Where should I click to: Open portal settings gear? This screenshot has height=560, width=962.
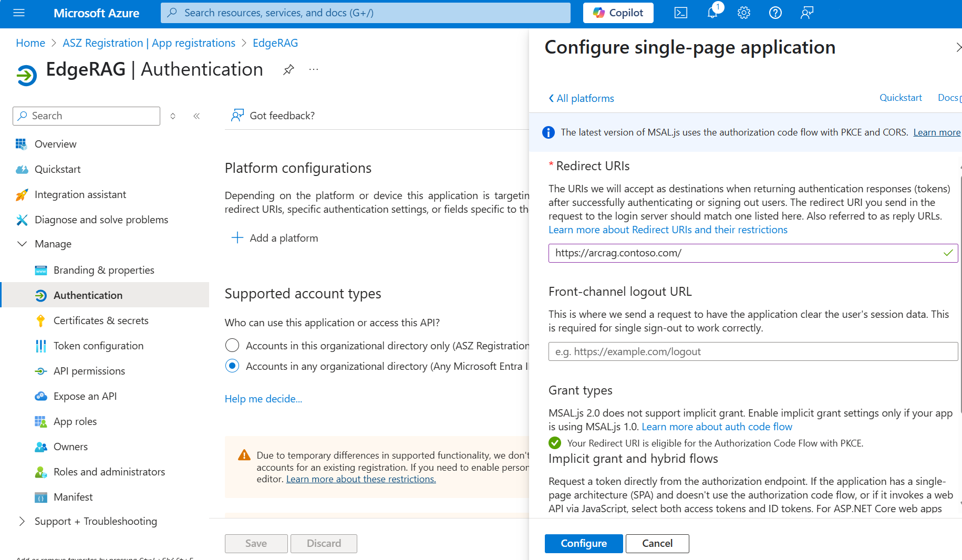[x=744, y=13]
